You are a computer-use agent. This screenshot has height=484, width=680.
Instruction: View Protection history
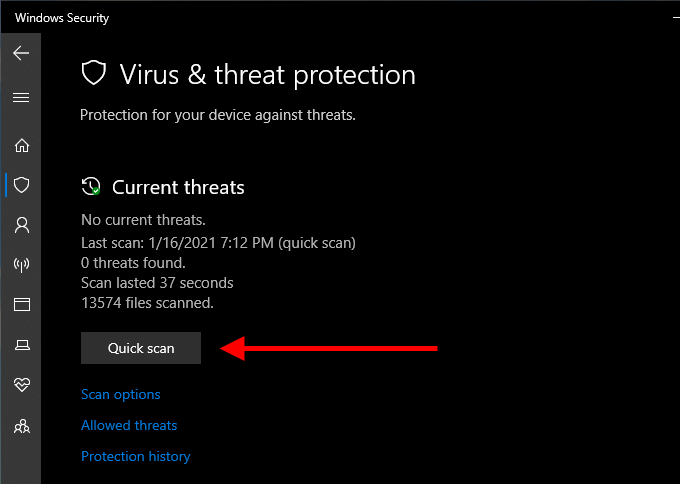135,456
